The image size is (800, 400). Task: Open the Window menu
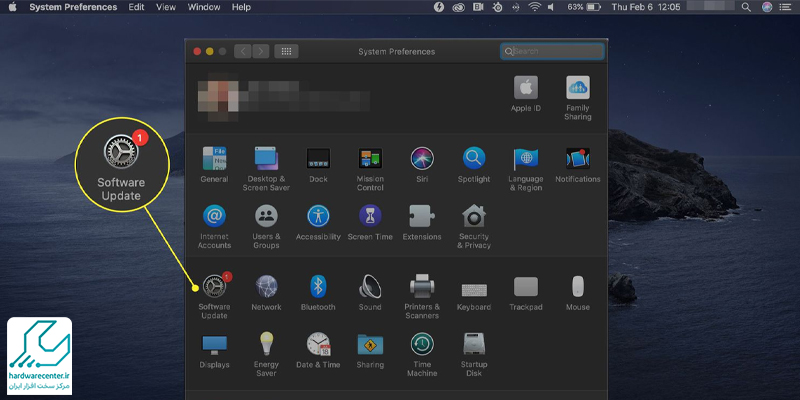(204, 7)
